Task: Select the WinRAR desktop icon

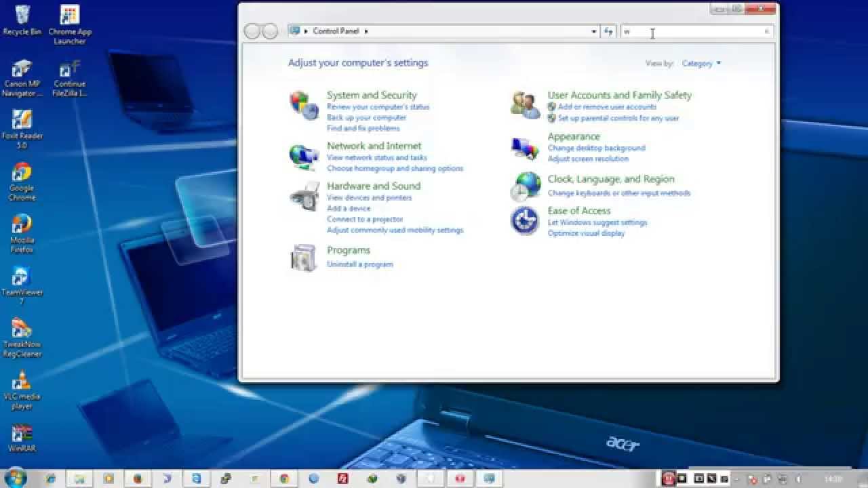Action: coord(22,438)
